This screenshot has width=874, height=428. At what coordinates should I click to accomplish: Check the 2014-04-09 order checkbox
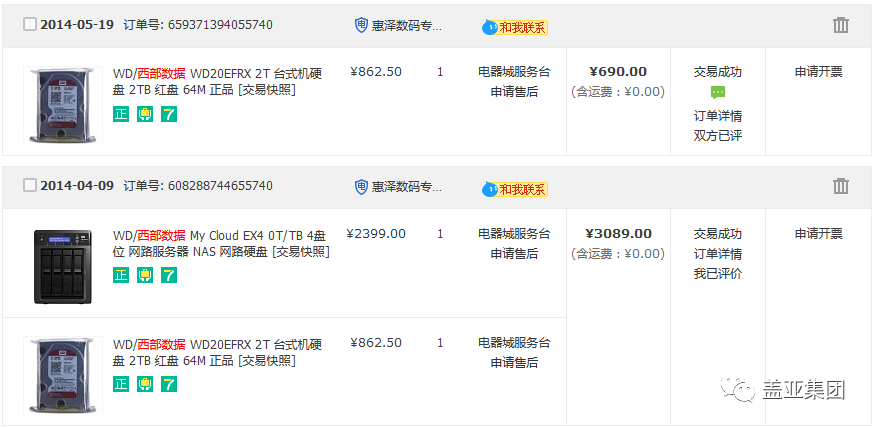(x=30, y=185)
